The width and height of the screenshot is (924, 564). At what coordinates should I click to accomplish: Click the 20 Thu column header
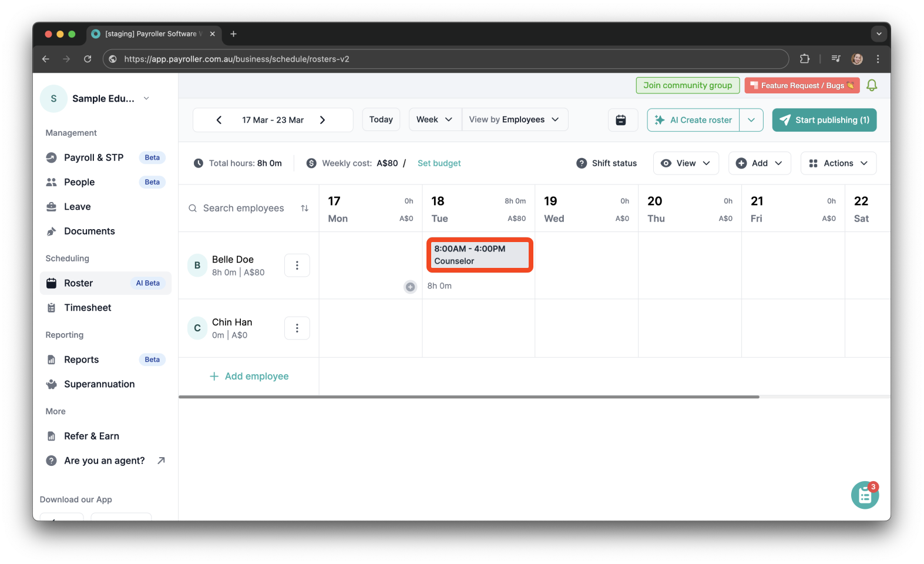tap(690, 209)
